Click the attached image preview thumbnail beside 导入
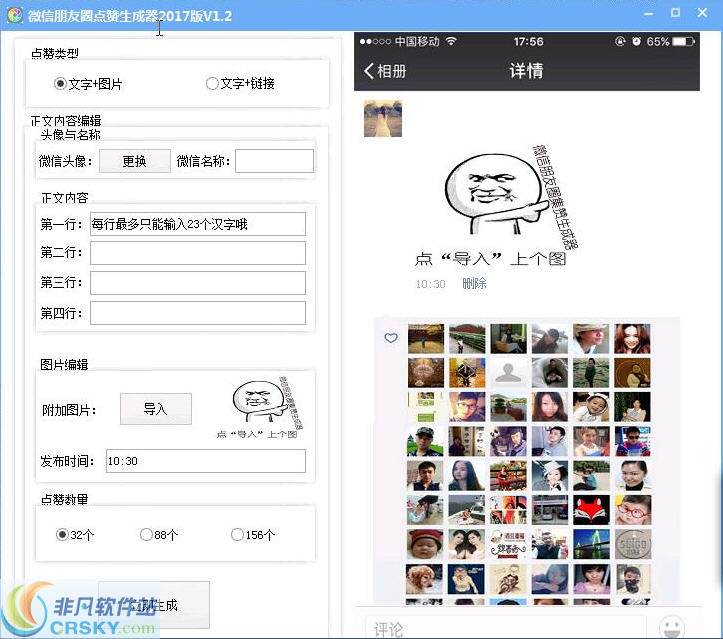Screen dimensions: 723x639 click(x=261, y=407)
